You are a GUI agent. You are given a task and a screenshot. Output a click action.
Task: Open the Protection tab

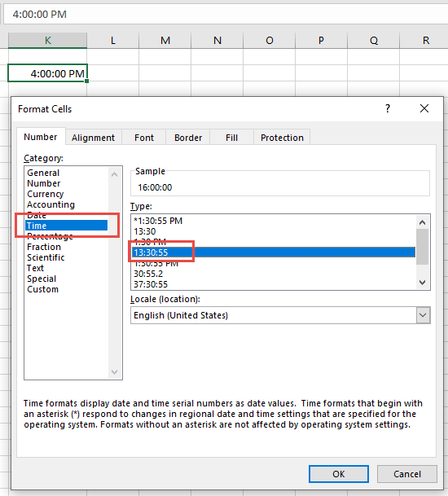click(x=282, y=138)
